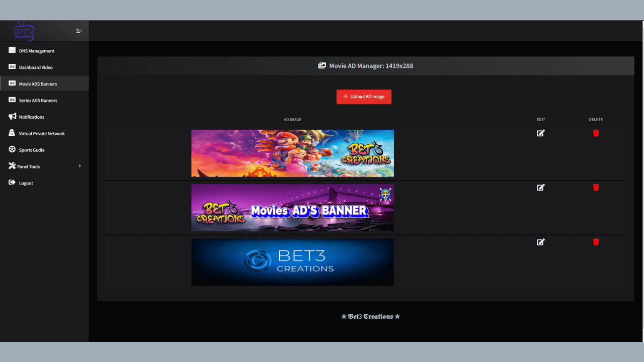This screenshot has width=644, height=362.
Task: Click the Panel Tools wrench icon
Action: (12, 166)
